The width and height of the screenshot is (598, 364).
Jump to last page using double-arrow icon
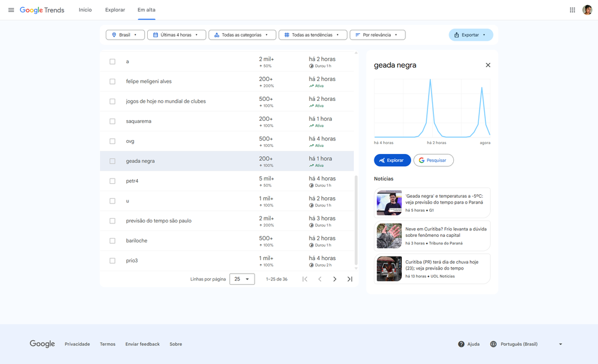click(350, 279)
